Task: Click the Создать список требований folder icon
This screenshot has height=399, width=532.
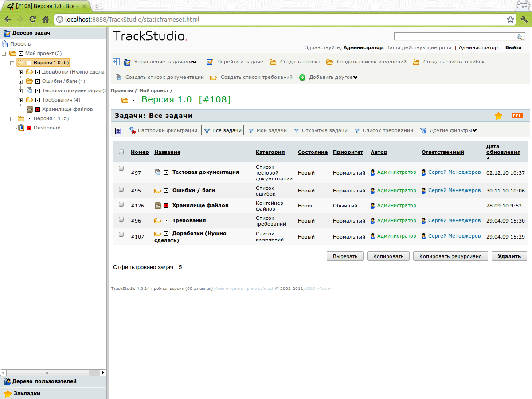Action: click(214, 78)
